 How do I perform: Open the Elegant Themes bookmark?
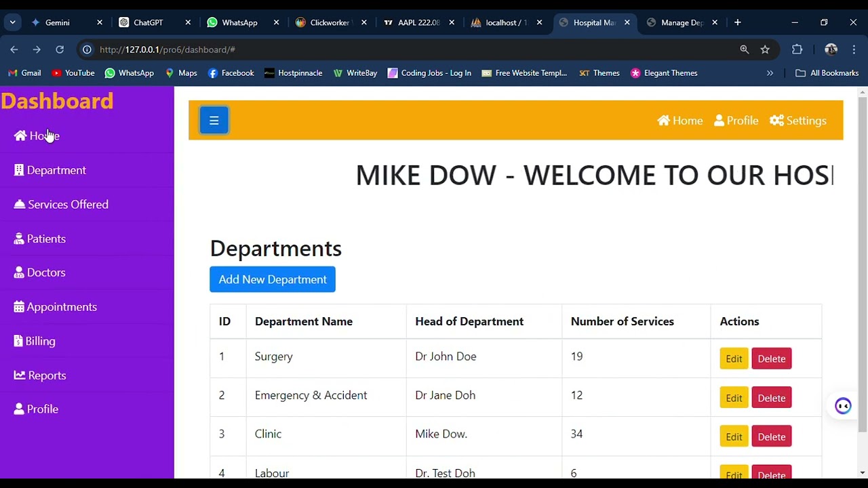pos(664,73)
